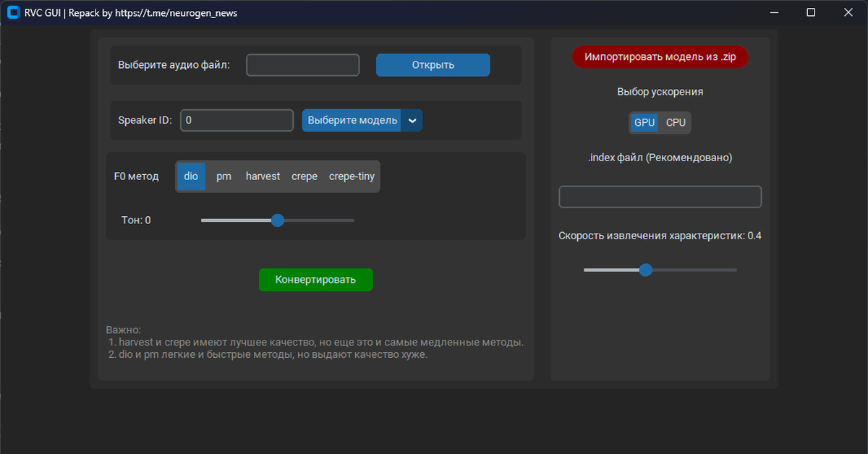
Task: Click the RVC GUI app icon in title bar
Action: tap(12, 12)
